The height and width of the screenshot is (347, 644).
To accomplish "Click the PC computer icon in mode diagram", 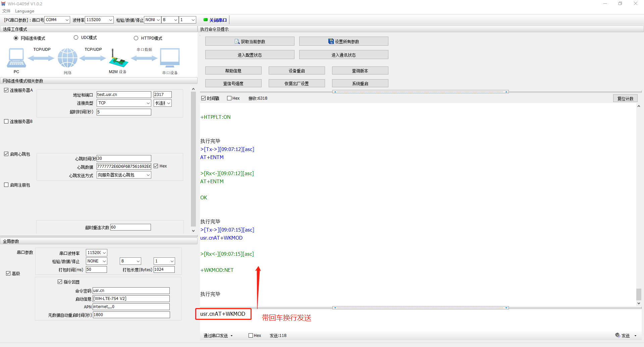I will [16, 58].
